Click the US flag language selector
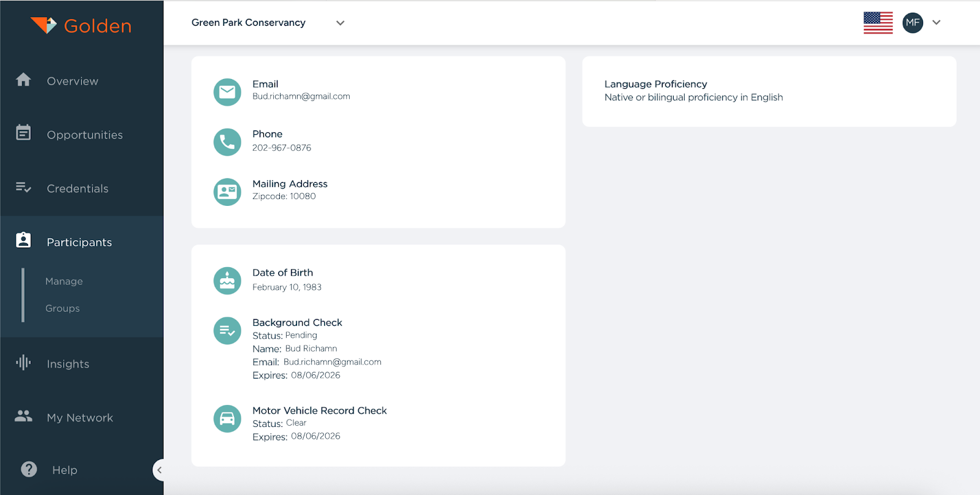Image resolution: width=980 pixels, height=495 pixels. (878, 23)
